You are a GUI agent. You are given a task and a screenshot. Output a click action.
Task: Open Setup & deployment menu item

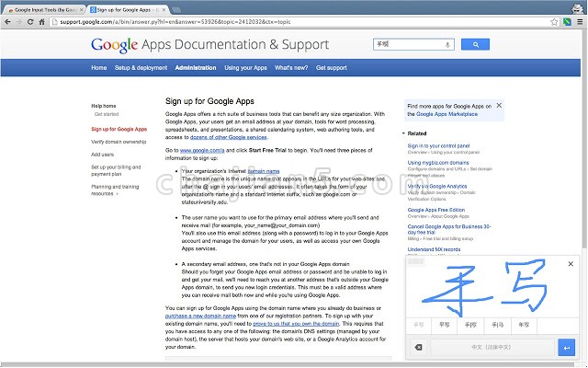(141, 68)
